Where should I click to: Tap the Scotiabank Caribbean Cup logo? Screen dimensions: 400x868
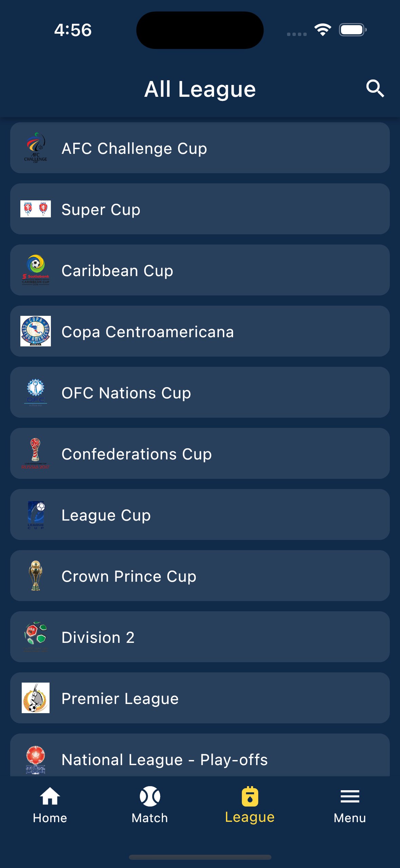[x=36, y=270]
